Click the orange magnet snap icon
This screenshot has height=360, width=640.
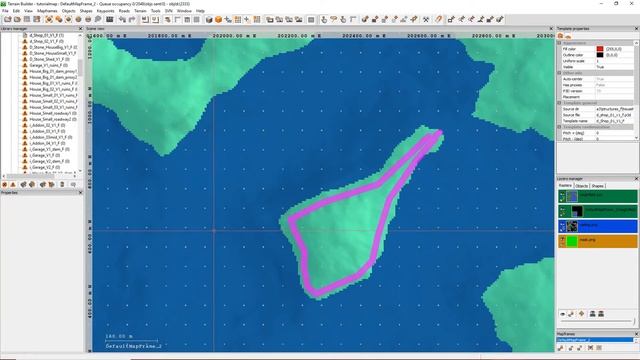(438, 19)
